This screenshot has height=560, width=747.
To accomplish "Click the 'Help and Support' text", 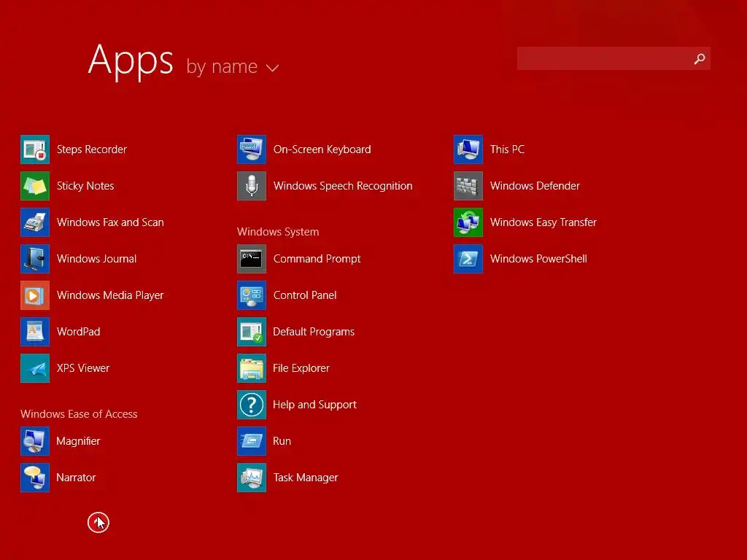I will (x=315, y=405).
